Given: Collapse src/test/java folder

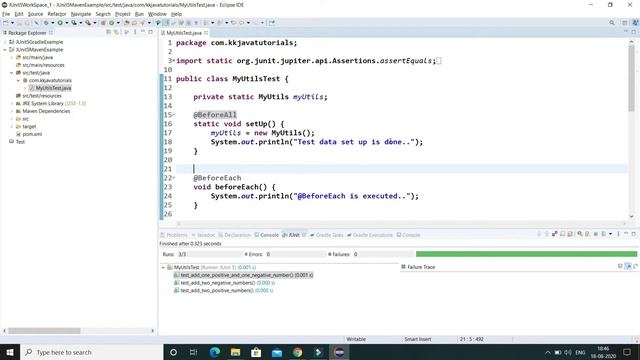Looking at the screenshot, I should 12,73.
